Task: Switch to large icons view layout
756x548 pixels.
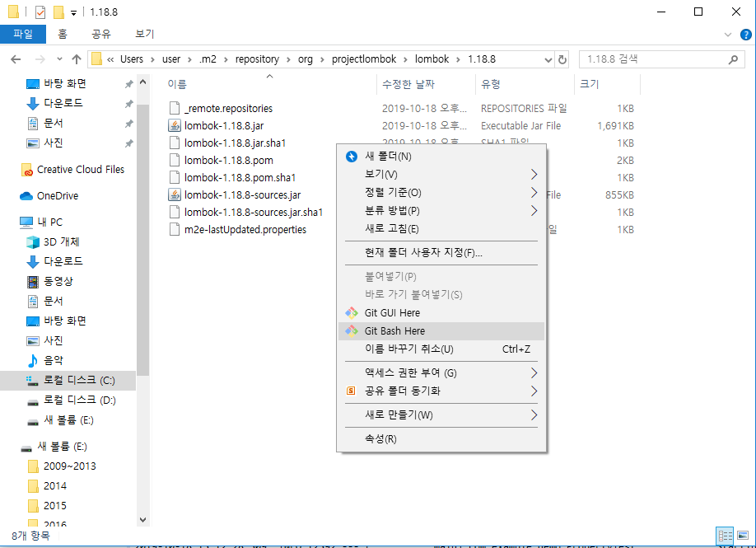Action: (743, 536)
